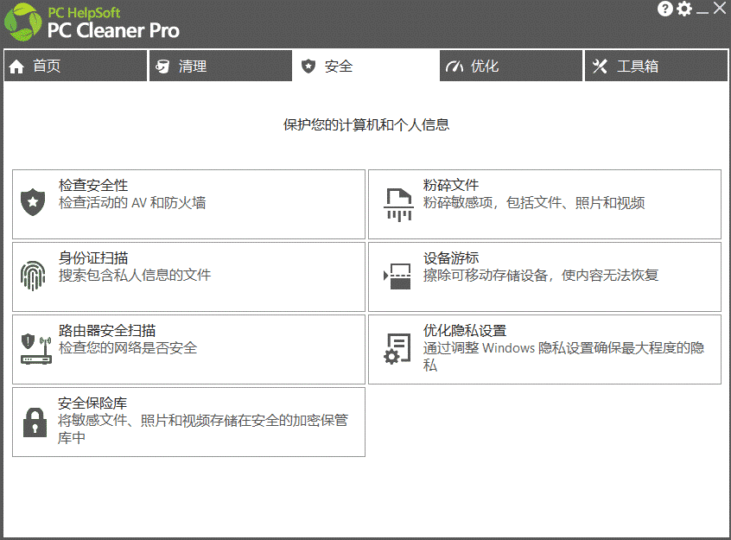Click the fingerprint icon for 身份证扫描
This screenshot has width=731, height=540.
[x=33, y=275]
